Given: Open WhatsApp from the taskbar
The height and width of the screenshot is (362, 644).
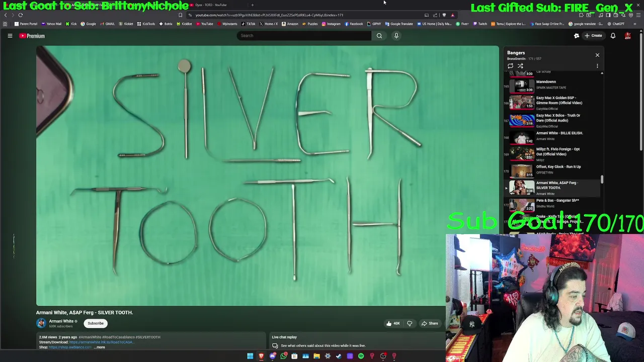Looking at the screenshot, I should [284, 356].
